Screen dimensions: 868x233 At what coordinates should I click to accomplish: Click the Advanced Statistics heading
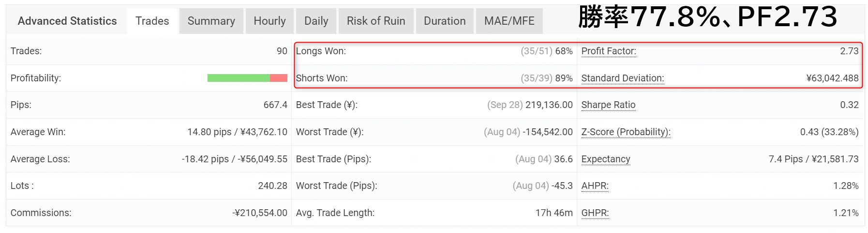pyautogui.click(x=67, y=21)
